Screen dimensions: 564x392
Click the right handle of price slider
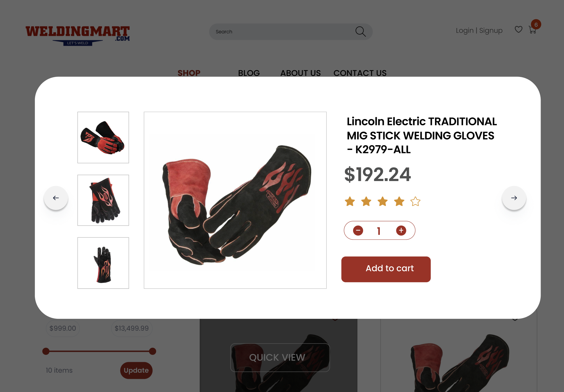coord(152,351)
